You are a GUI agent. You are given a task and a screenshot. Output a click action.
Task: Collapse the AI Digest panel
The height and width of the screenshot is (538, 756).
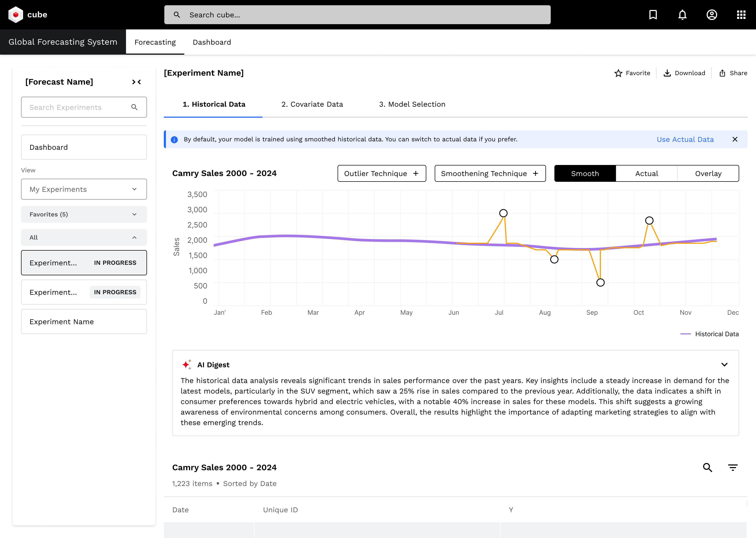tap(724, 364)
